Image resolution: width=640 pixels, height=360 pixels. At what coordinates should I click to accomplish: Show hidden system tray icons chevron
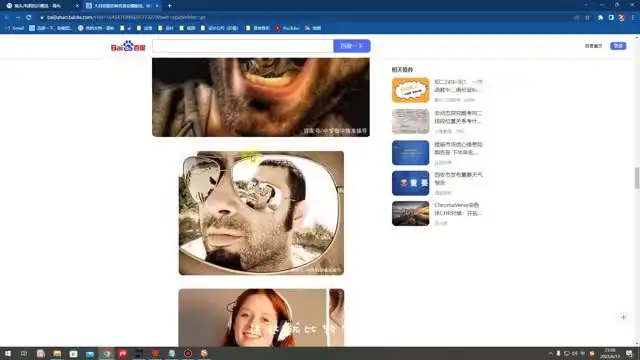pyautogui.click(x=550, y=353)
